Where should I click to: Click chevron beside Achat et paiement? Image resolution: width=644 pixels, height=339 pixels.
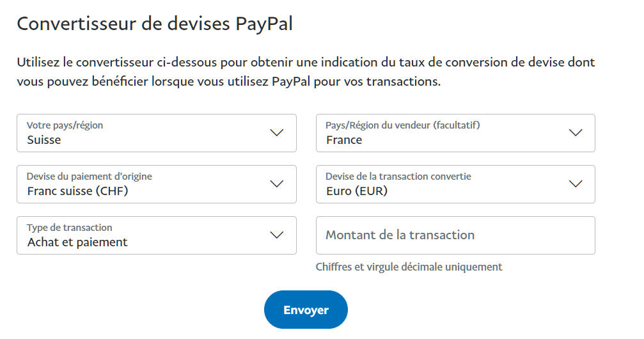click(x=276, y=235)
